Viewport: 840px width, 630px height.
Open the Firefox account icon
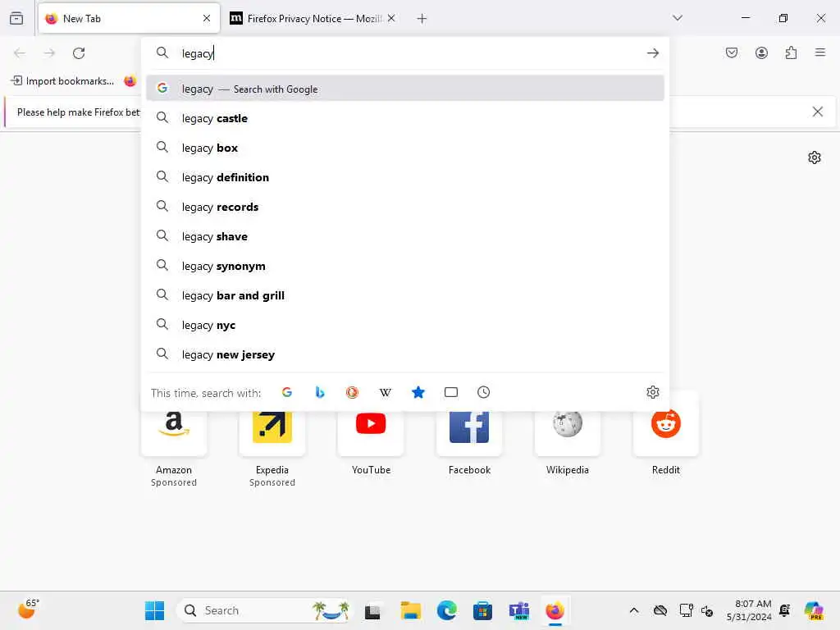[x=761, y=52]
